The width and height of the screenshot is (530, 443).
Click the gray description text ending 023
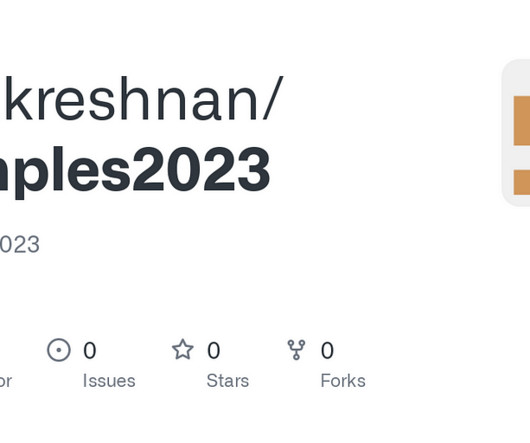[x=20, y=244]
